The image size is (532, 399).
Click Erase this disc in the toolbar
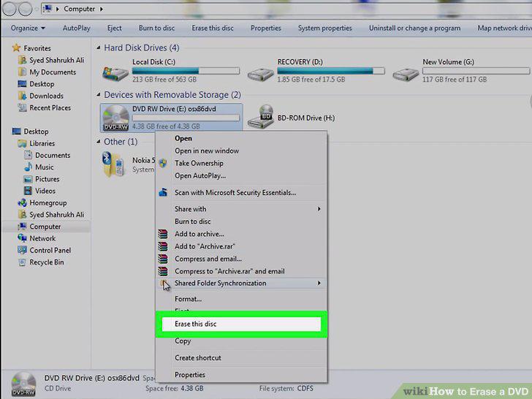pyautogui.click(x=213, y=28)
